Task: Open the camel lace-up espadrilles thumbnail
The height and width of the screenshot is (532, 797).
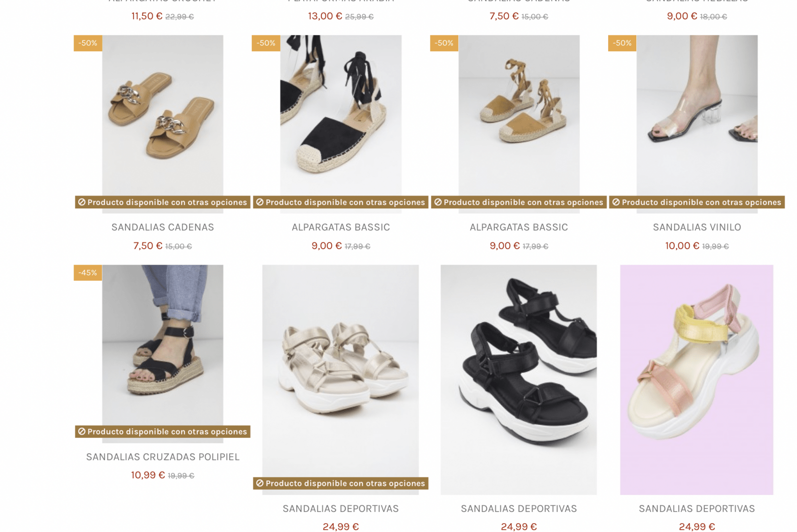Action: [x=519, y=123]
